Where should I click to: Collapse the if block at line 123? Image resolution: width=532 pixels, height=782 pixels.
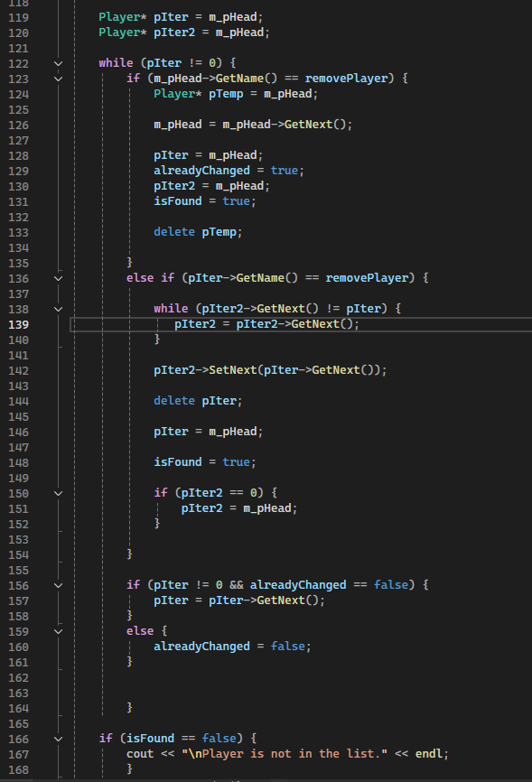[59, 79]
